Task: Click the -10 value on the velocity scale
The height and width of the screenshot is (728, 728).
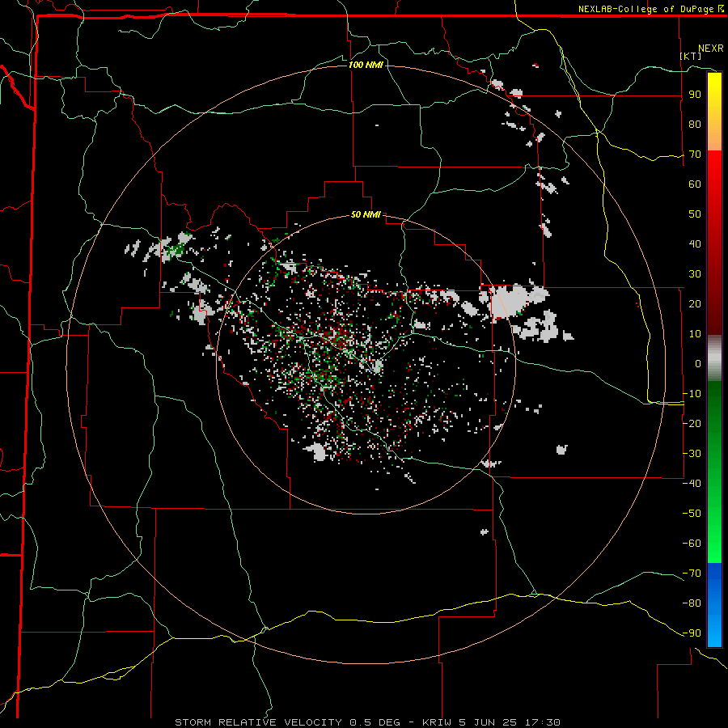Action: click(x=692, y=394)
